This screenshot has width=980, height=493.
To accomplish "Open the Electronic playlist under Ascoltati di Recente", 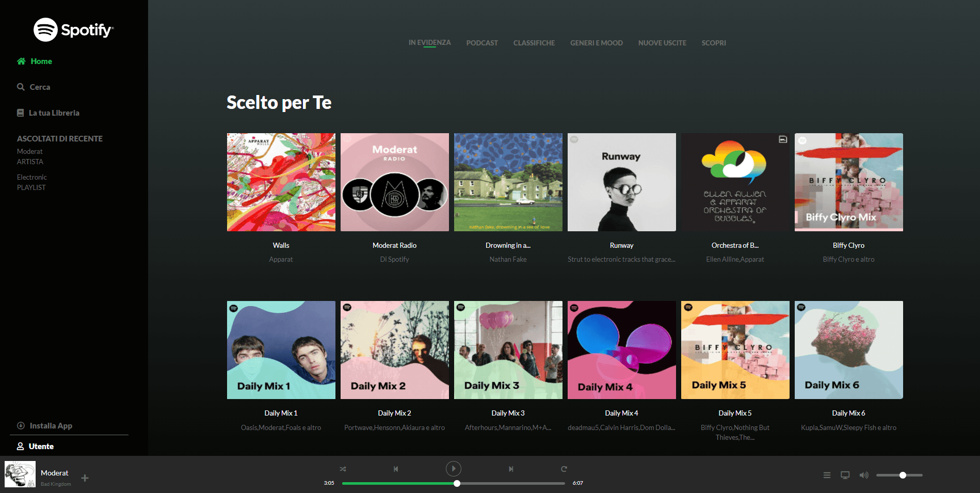I will (x=31, y=177).
